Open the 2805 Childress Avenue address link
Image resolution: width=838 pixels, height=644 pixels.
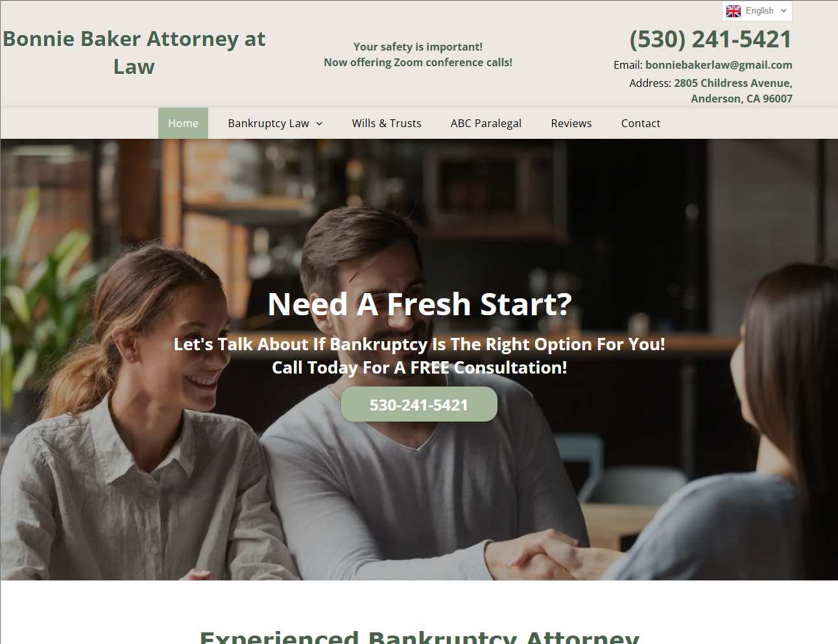coord(733,91)
